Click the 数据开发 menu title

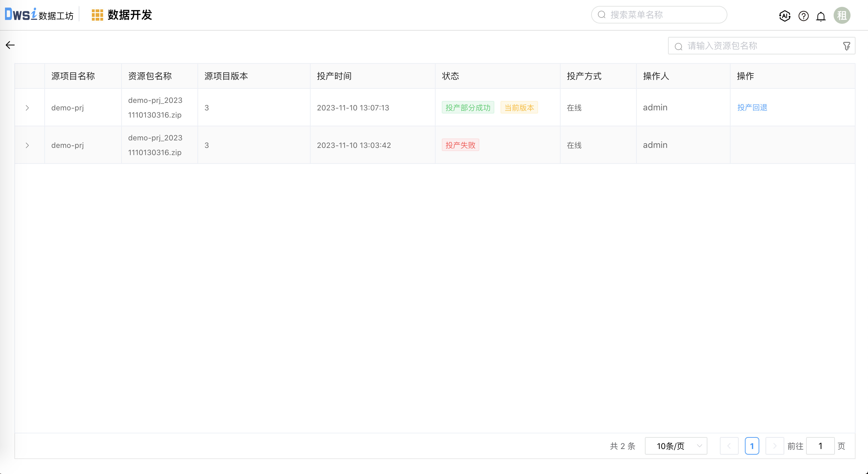[x=130, y=15]
